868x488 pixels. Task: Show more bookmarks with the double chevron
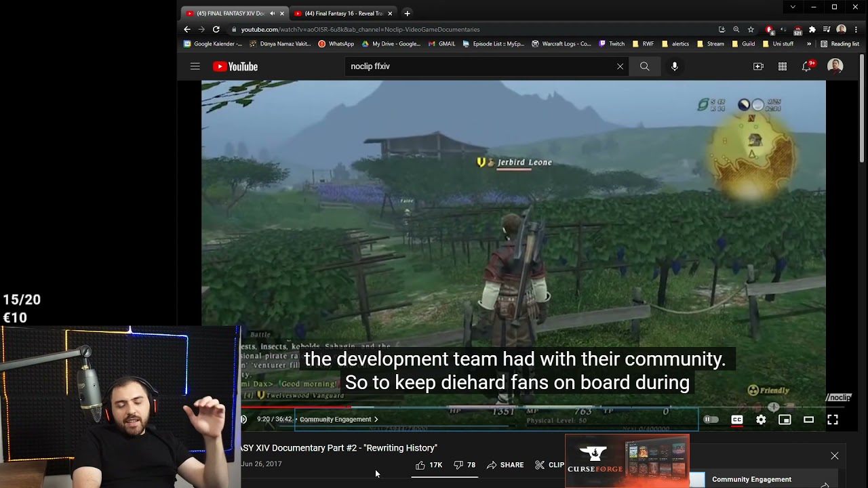808,44
